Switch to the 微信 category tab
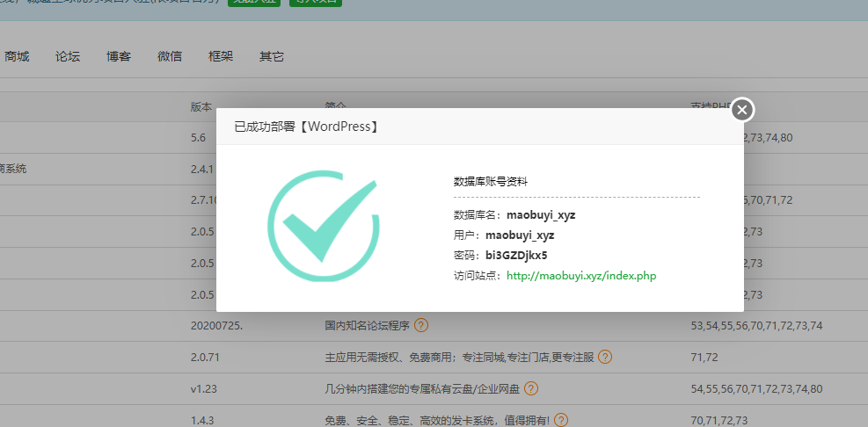The width and height of the screenshot is (868, 427). point(170,56)
